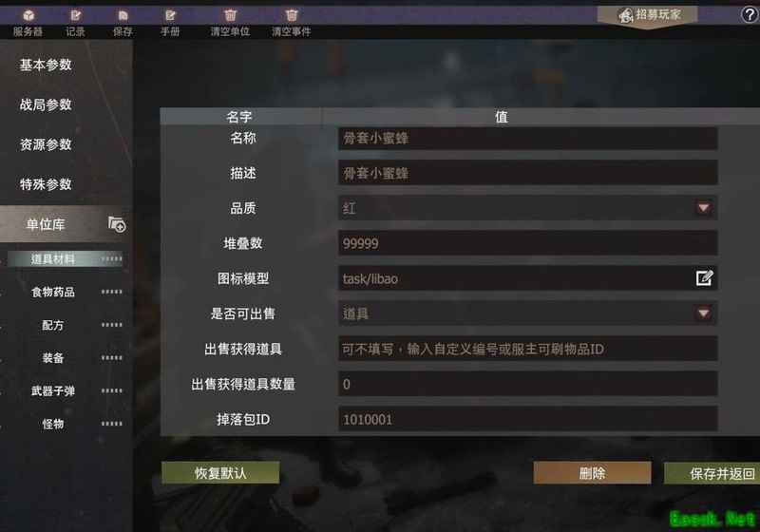The width and height of the screenshot is (760, 532).
Task: Click the 堆叠数 input field showing 99999
Action: pyautogui.click(x=527, y=243)
